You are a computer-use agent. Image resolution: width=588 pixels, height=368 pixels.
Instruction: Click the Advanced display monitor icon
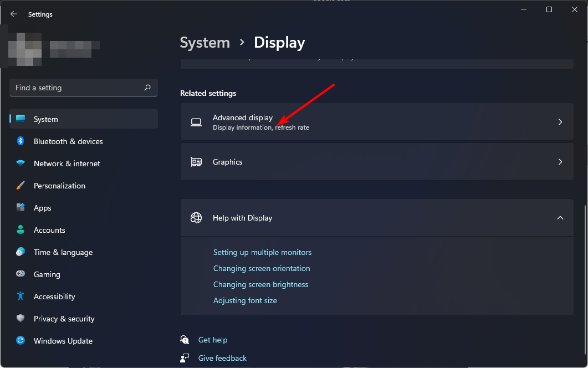tap(196, 122)
